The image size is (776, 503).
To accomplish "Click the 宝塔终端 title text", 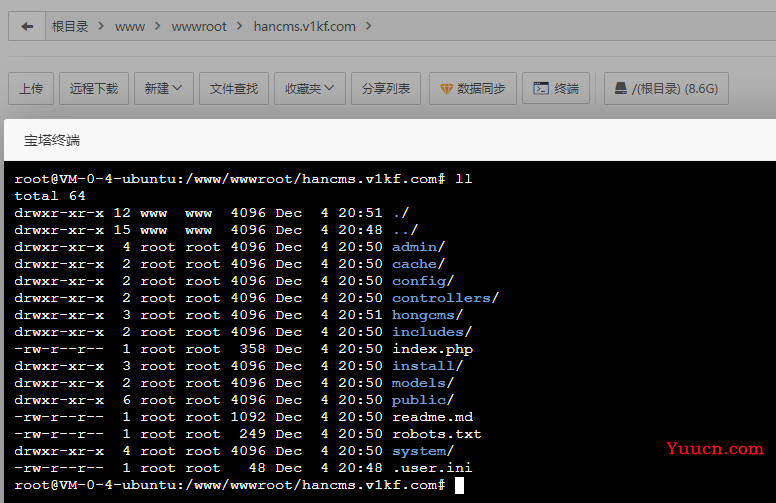I will click(52, 141).
